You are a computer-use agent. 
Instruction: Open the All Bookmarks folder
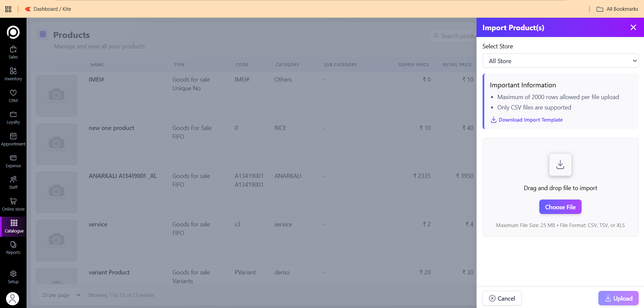point(617,9)
